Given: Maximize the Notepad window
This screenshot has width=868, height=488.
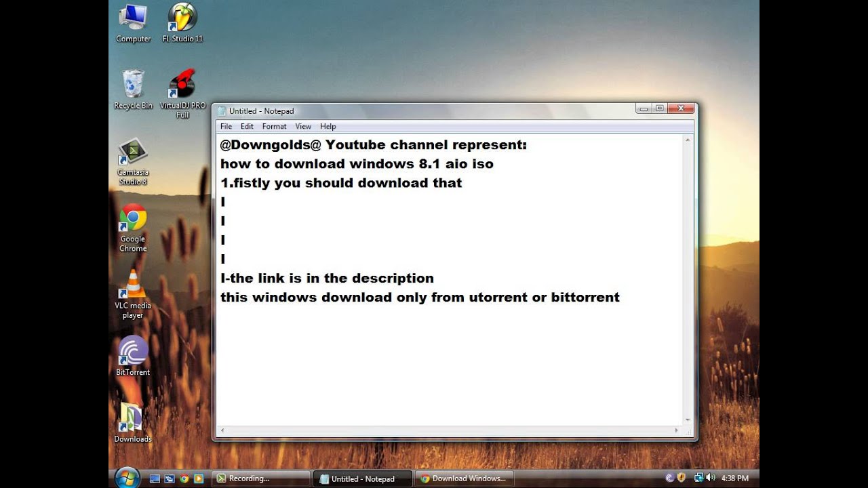Looking at the screenshot, I should (659, 108).
